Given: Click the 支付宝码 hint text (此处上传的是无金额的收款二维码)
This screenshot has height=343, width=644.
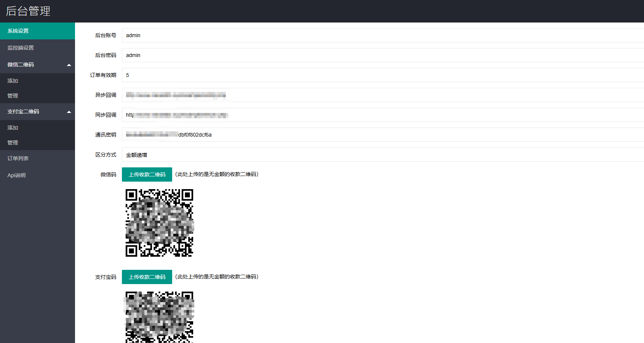Looking at the screenshot, I should pos(217,277).
